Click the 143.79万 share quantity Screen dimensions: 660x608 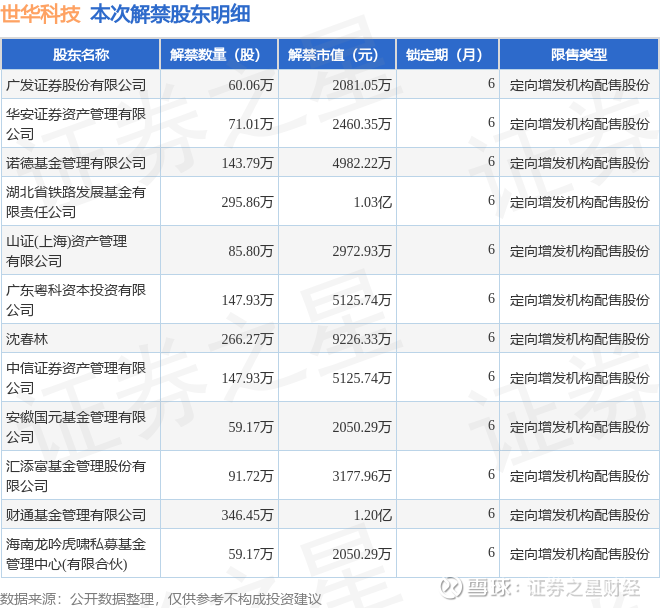click(x=248, y=163)
